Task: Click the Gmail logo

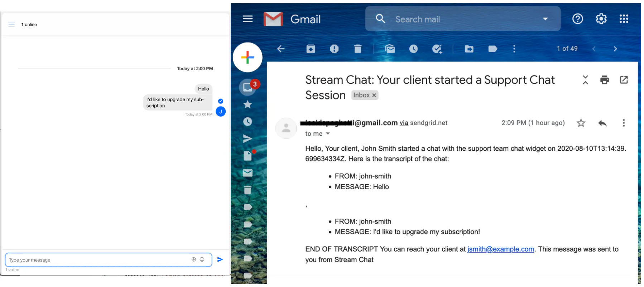Action: (x=292, y=19)
